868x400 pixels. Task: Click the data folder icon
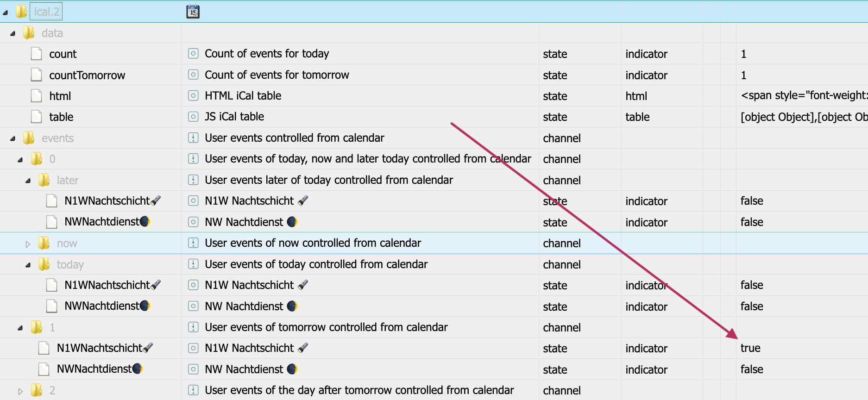tap(29, 33)
